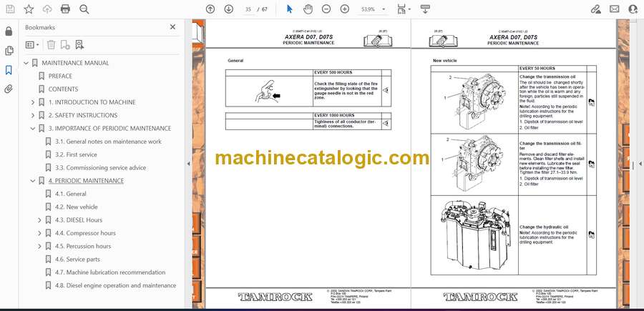The width and height of the screenshot is (644, 311).
Task: Click the hydraulic oil tank illustration
Action: pos(474,235)
